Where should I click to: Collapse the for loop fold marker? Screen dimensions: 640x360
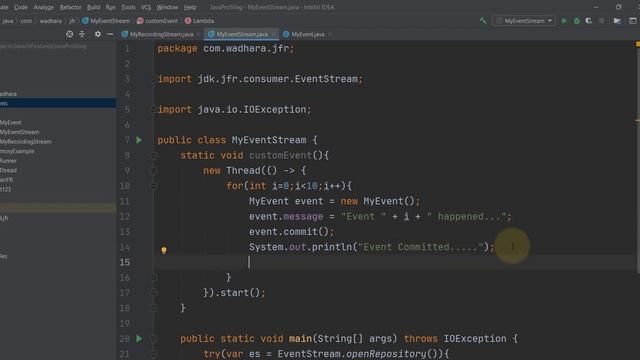(x=153, y=186)
